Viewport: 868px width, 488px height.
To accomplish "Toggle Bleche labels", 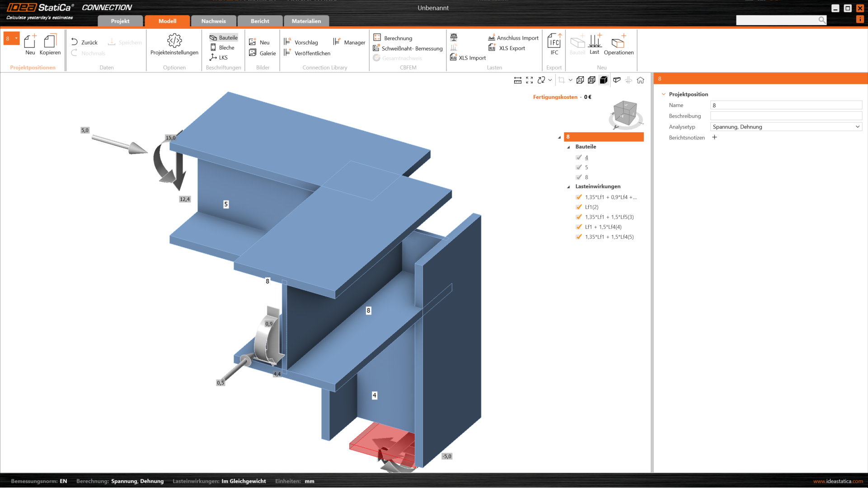I will [x=222, y=47].
